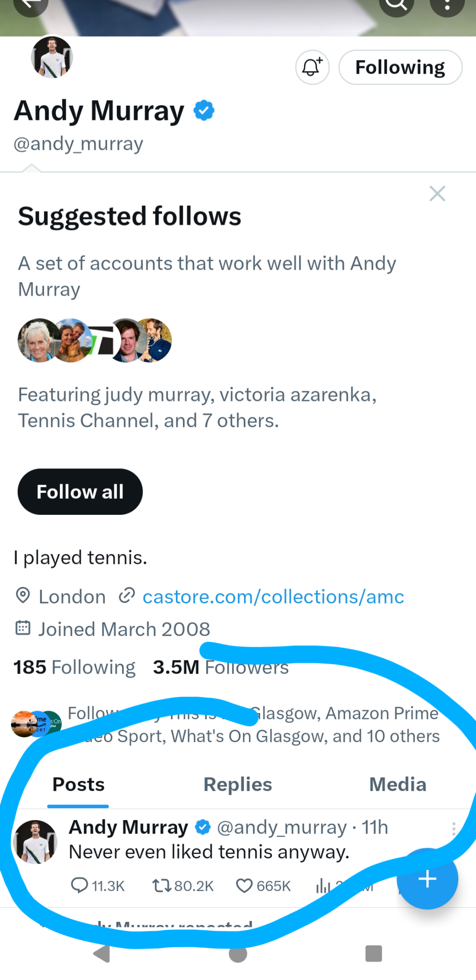Open the post's three-dot options menu
This screenshot has height=980, width=476.
453,829
